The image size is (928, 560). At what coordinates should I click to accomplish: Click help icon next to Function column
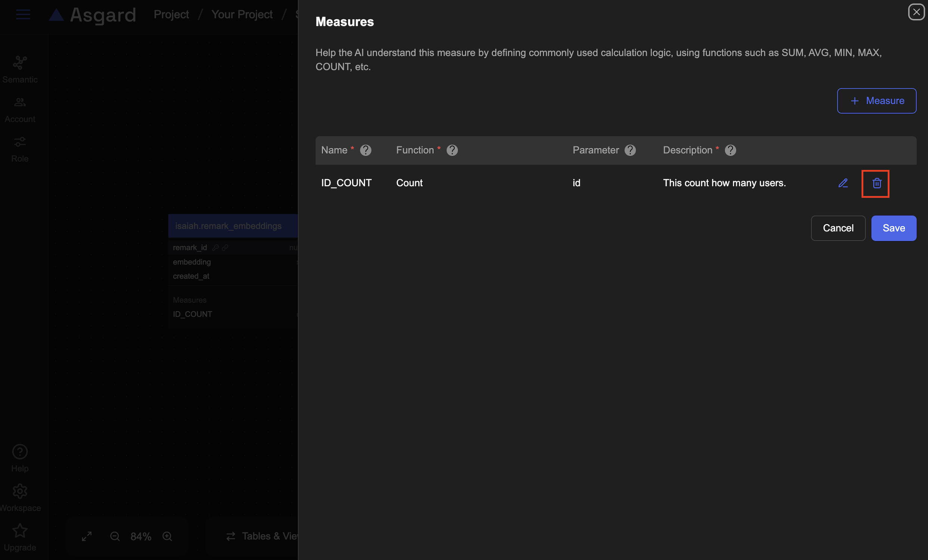[452, 150]
